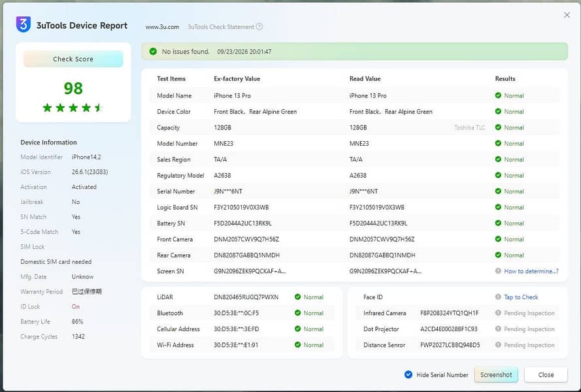Screen dimensions: 581x392
Task: Click the iOS Version 26.6.1(23G83) value
Action: 90,172
